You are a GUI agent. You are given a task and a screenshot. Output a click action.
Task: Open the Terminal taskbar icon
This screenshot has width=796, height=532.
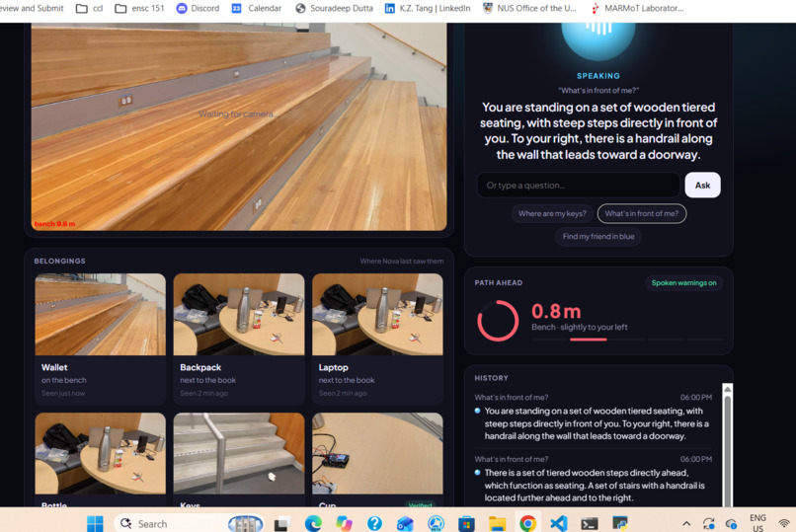(589, 523)
